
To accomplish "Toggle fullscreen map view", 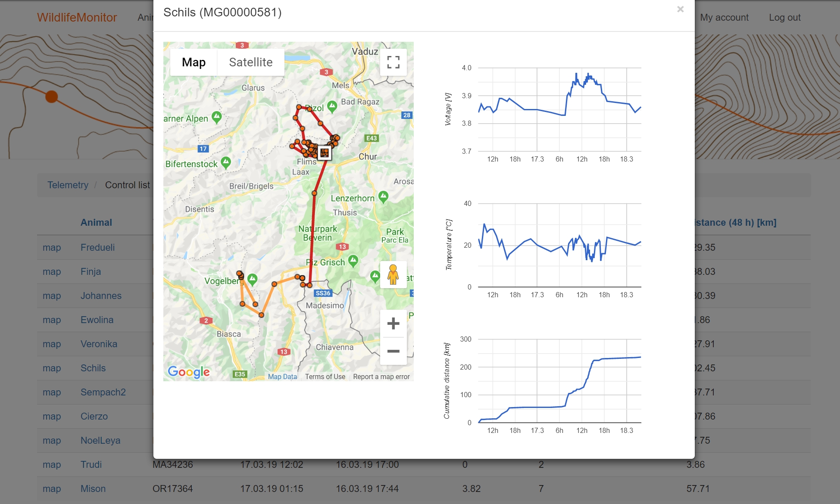I will click(393, 62).
